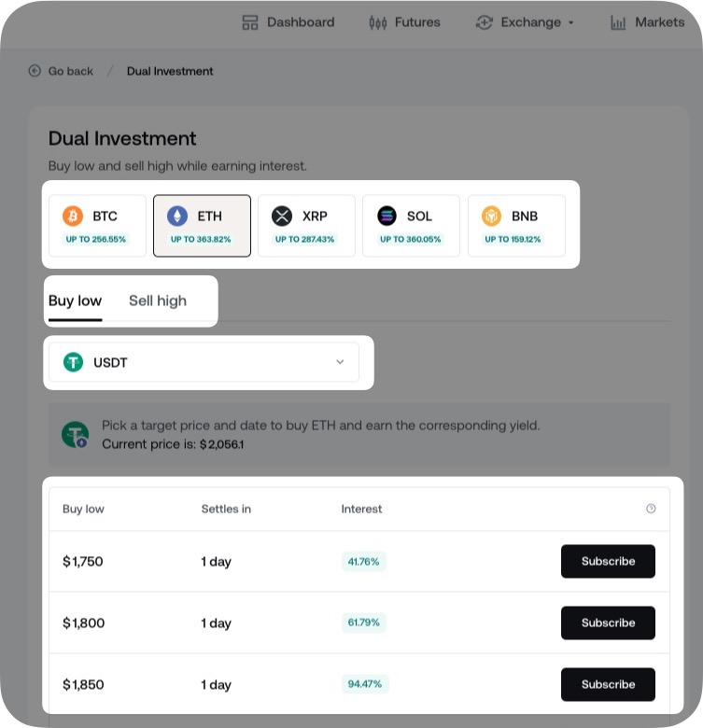Open the USDT currency dropdown
The image size is (703, 728).
pyautogui.click(x=204, y=362)
